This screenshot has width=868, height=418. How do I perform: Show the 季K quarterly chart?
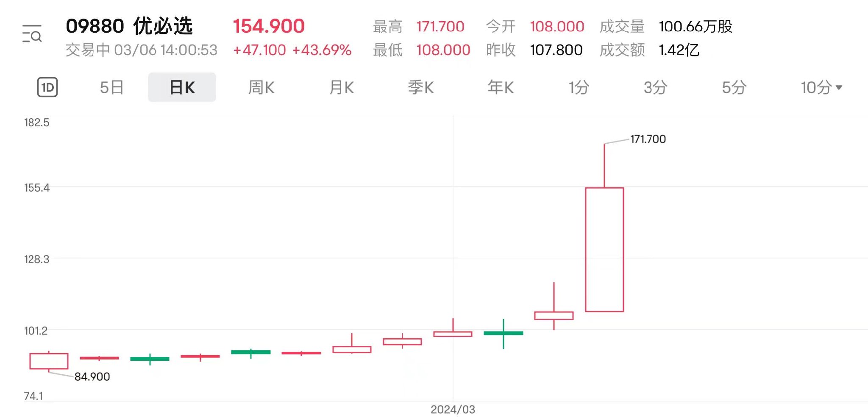pos(421,87)
